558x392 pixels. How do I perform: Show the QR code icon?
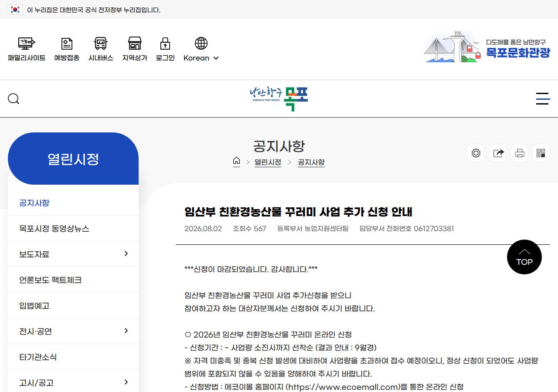click(x=541, y=153)
